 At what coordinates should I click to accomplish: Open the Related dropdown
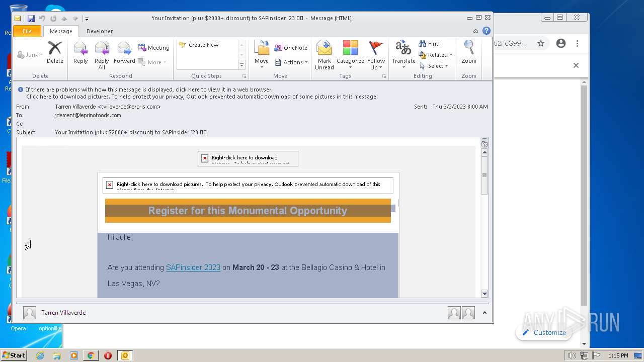[x=436, y=55]
